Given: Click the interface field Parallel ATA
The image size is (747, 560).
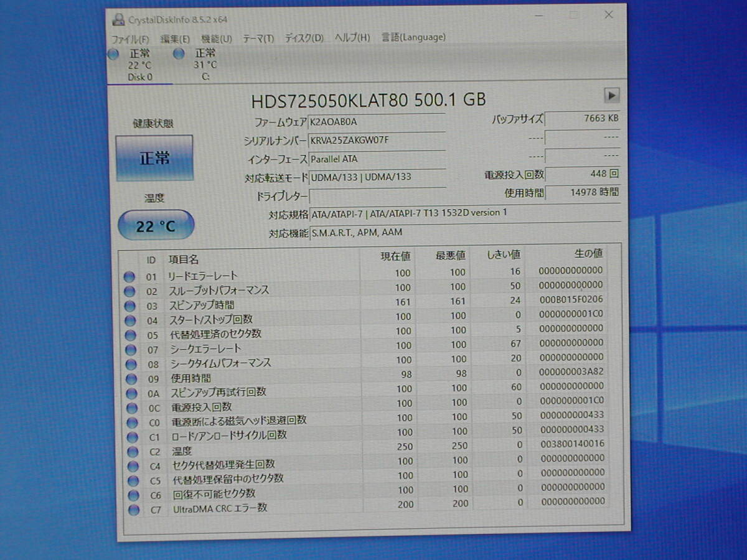Looking at the screenshot, I should pyautogui.click(x=377, y=159).
